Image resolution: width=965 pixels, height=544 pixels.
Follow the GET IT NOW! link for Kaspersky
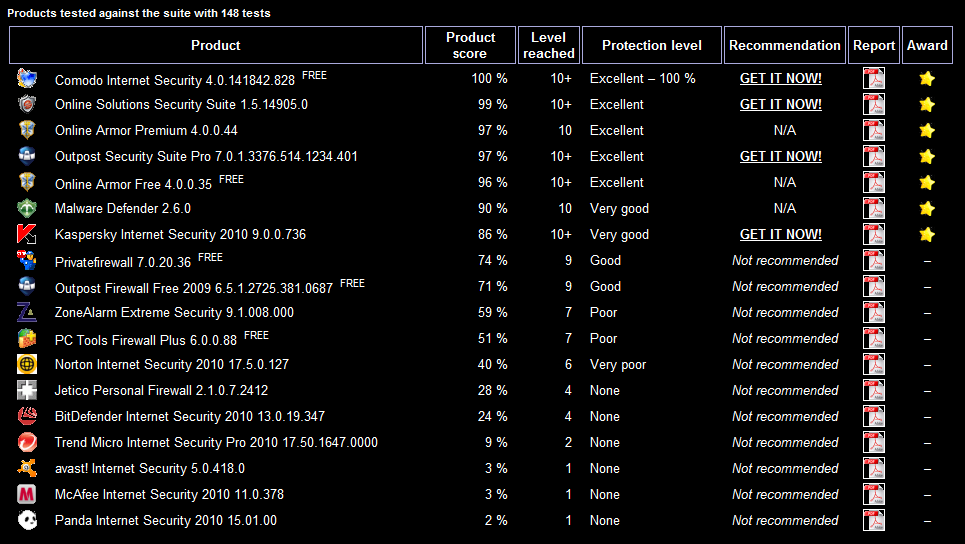(x=780, y=234)
